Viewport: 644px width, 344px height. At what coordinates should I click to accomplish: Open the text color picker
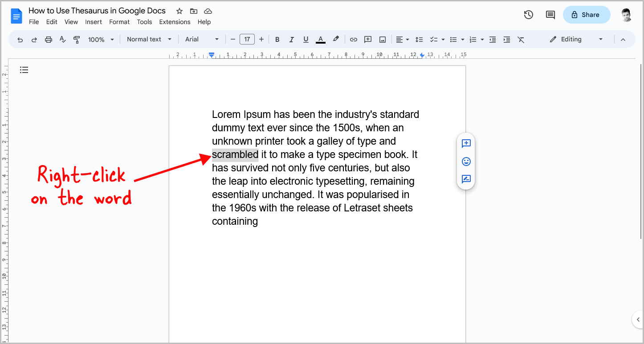pyautogui.click(x=320, y=39)
